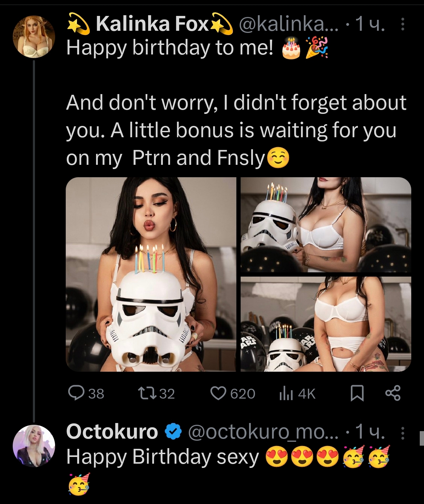The image size is (424, 504).
Task: Open Octokuro's profile avatar
Action: 34,446
